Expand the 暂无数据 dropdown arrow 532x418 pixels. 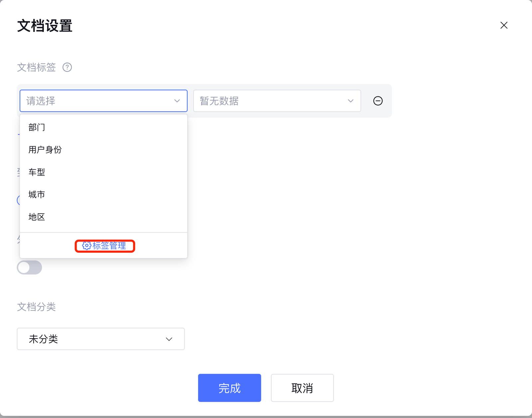(x=350, y=101)
